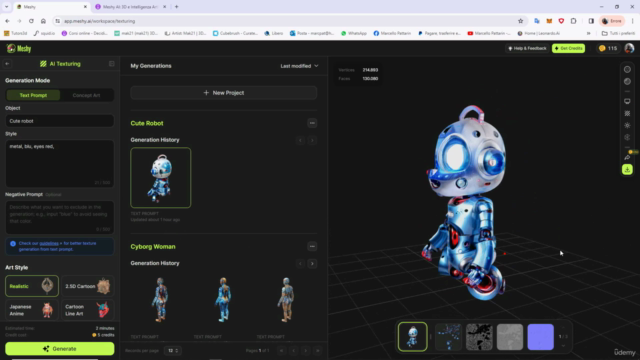Choose the Cartoon Line Art style
This screenshot has width=640, height=360.
[87, 310]
